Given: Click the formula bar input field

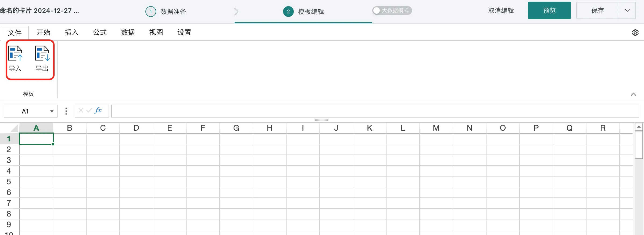Looking at the screenshot, I should tap(375, 111).
